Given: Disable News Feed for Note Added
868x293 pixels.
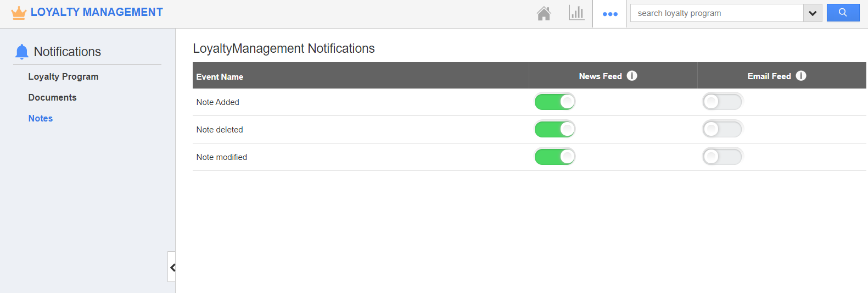Looking at the screenshot, I should [x=555, y=102].
